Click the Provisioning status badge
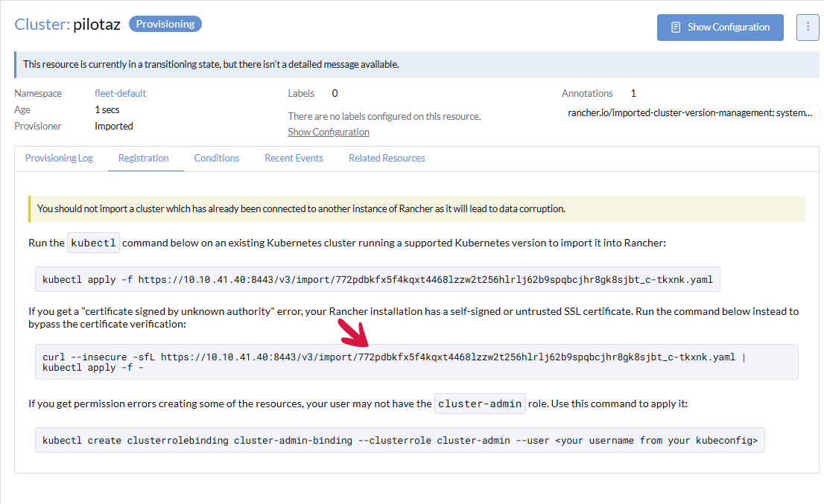The image size is (824, 504). click(x=165, y=25)
